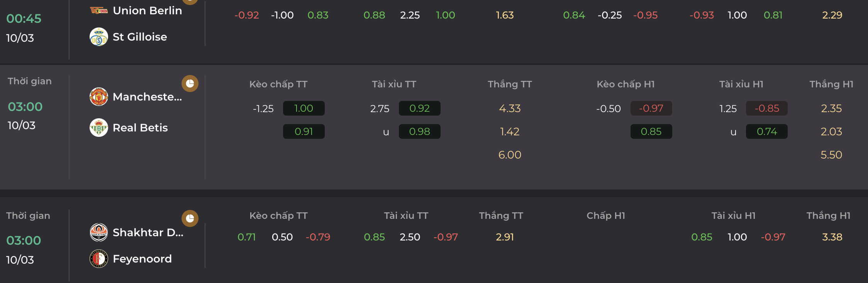Select handicap odds 1.00 for Manchester
868x283 pixels.
[x=304, y=108]
